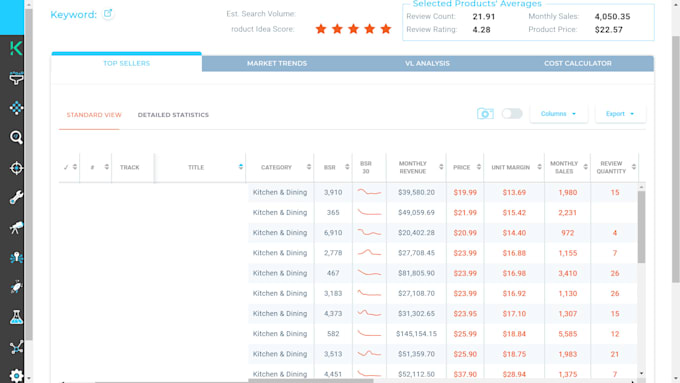Open the Columns dropdown

click(558, 114)
